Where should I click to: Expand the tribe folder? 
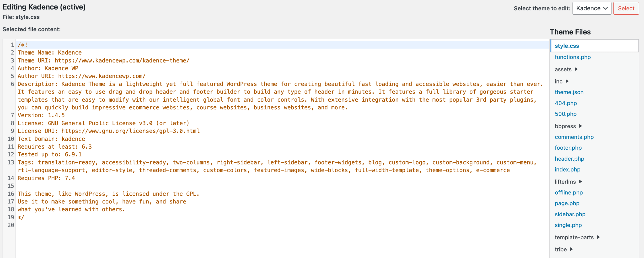561,249
